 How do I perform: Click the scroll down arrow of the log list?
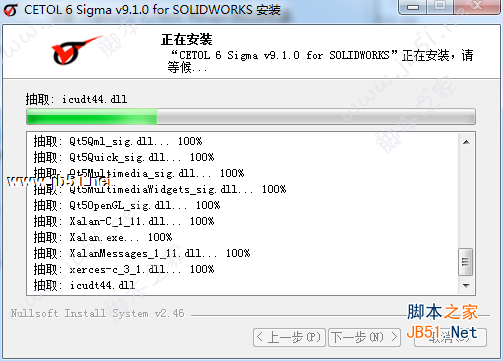tap(466, 285)
